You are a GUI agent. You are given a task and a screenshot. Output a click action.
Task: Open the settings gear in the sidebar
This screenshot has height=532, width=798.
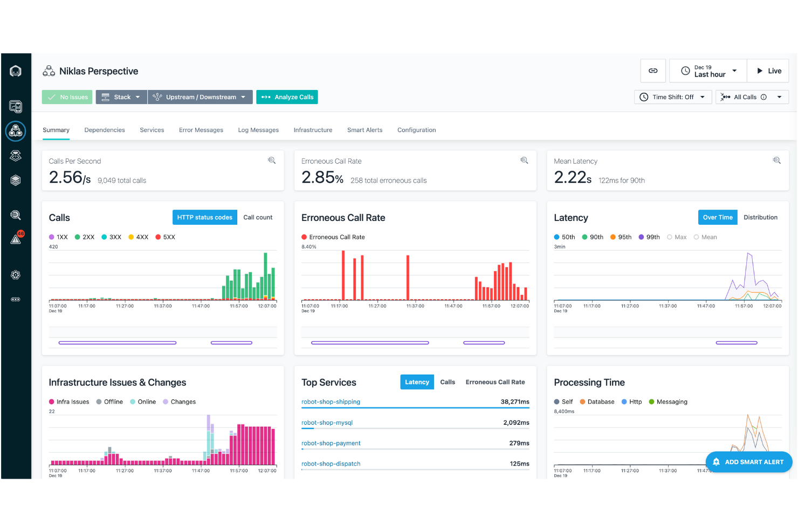(16, 275)
